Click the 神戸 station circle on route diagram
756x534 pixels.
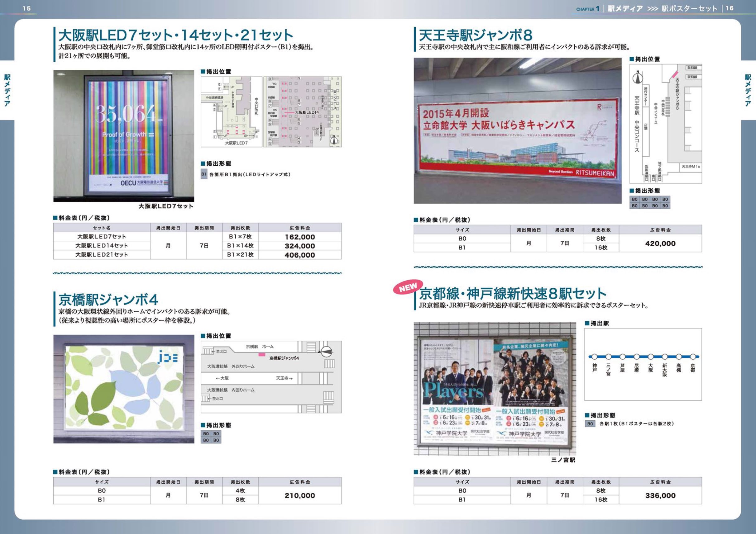(594, 356)
